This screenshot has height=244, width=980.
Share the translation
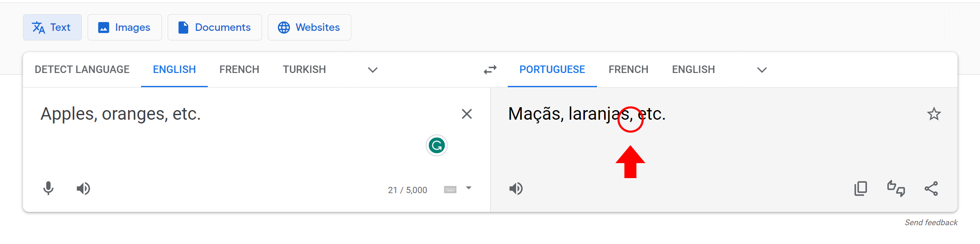tap(932, 188)
